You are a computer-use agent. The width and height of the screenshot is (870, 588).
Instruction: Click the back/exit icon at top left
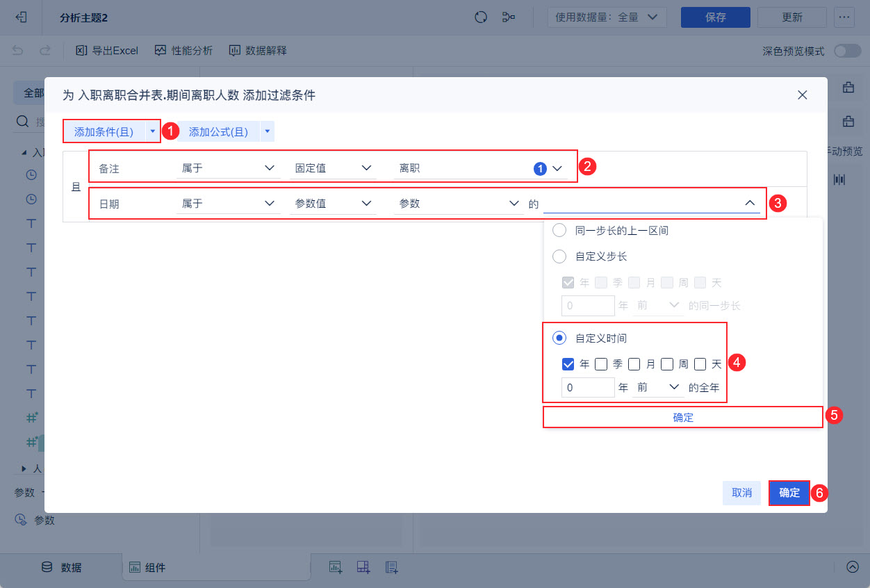coord(21,17)
